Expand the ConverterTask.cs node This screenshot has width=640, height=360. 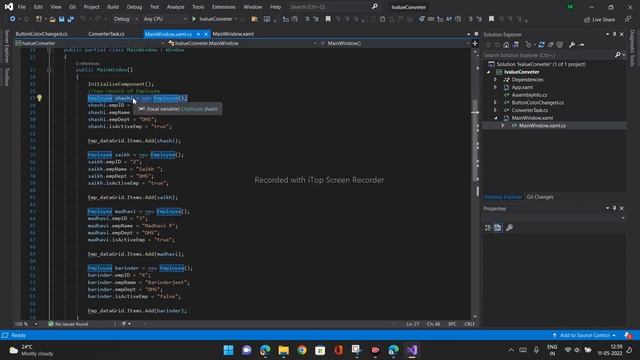496,110
